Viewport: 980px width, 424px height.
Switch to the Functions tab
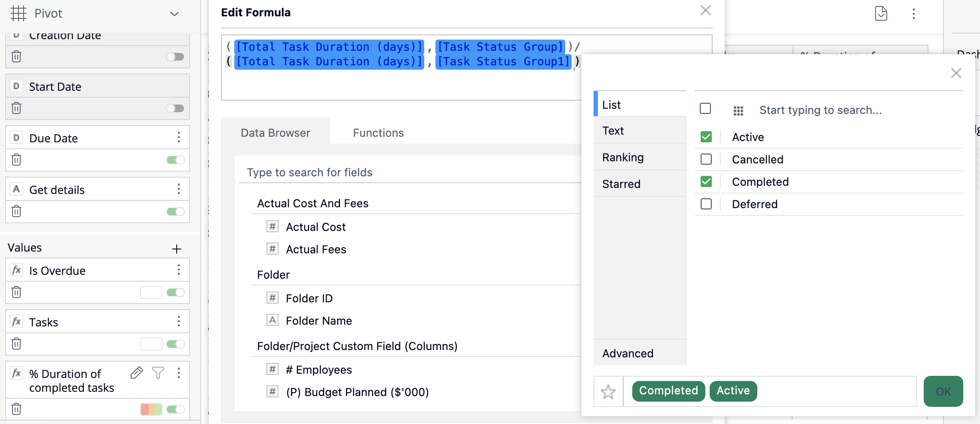[x=378, y=133]
